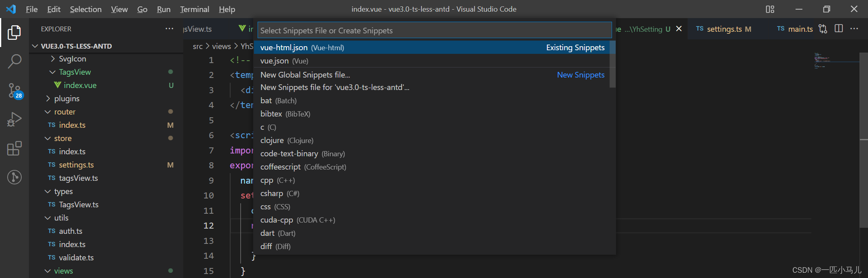Select csharp (C#) snippet language
Screen dimensions: 868x278
pos(432,193)
